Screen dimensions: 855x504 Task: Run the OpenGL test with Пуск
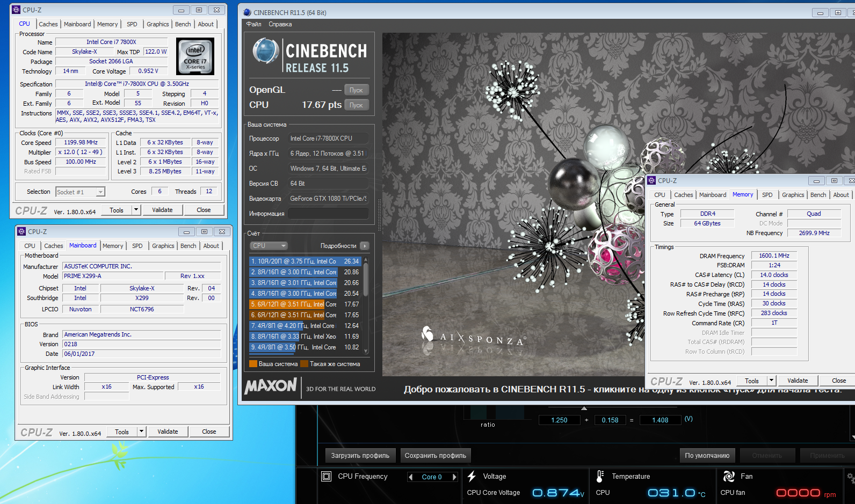point(357,90)
